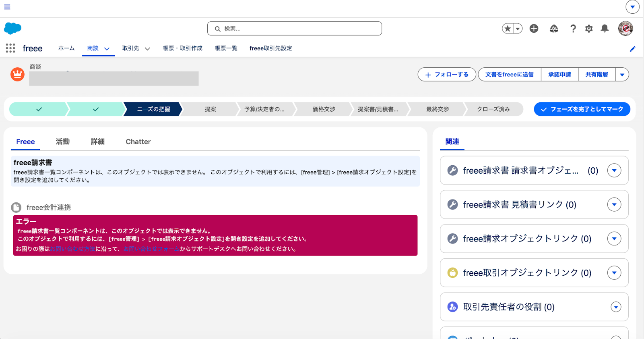Open freee請求書 見積書リンク related list
Viewport: 644px width, 339px height.
[520, 205]
